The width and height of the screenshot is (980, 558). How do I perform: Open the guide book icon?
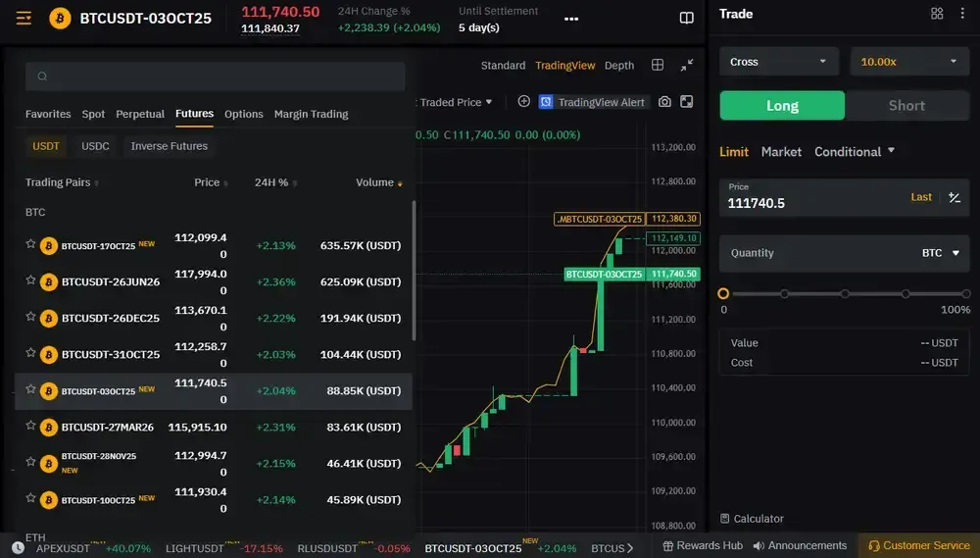[686, 18]
